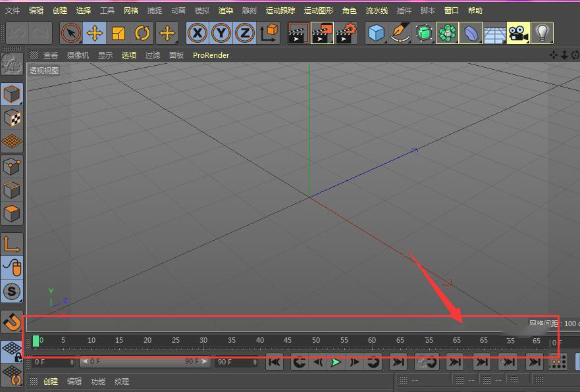This screenshot has width=580, height=392.
Task: Open the Floor environment palette
Action: pyautogui.click(x=494, y=34)
